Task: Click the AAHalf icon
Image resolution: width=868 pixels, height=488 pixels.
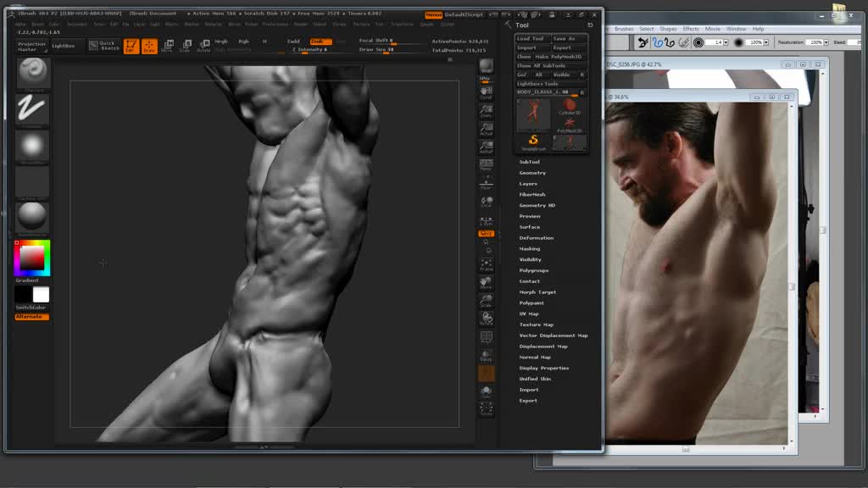Action: [486, 147]
